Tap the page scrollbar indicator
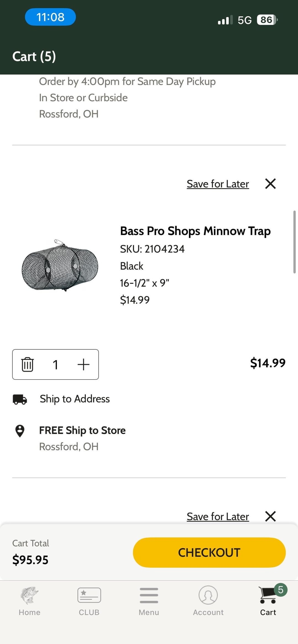The width and height of the screenshot is (298, 644). [294, 242]
